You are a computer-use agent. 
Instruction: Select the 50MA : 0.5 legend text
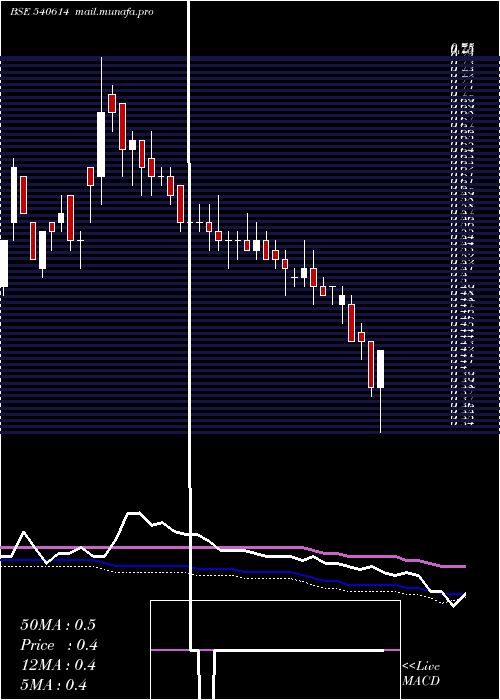click(58, 625)
